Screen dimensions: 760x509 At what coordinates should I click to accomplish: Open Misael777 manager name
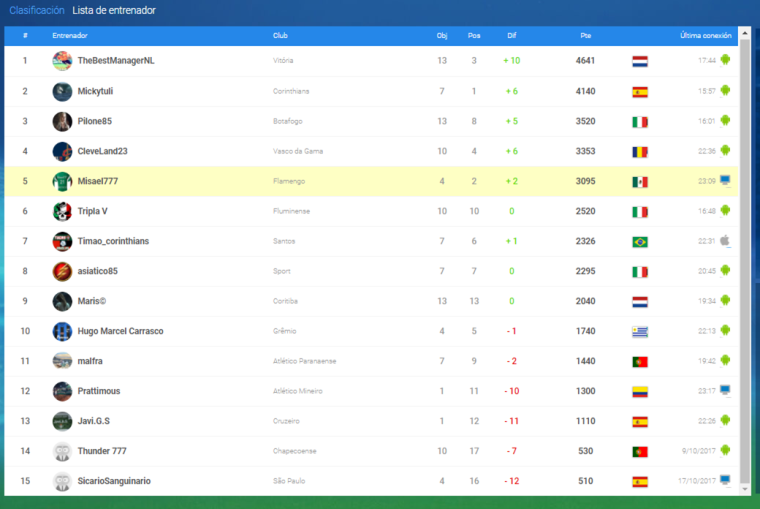[x=97, y=181]
